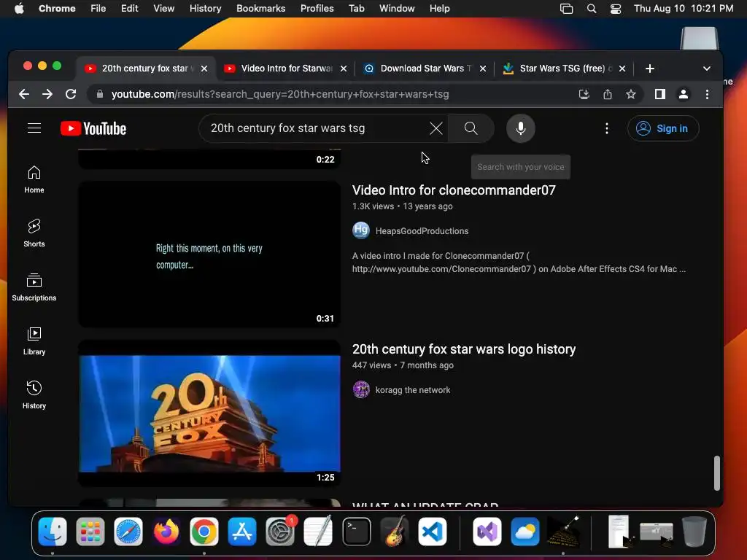The width and height of the screenshot is (747, 560).
Task: Click the YouTube logo
Action: coord(93,128)
